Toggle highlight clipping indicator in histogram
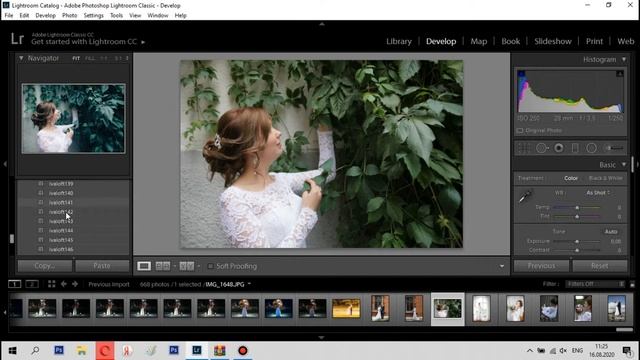The width and height of the screenshot is (640, 360). (620, 74)
